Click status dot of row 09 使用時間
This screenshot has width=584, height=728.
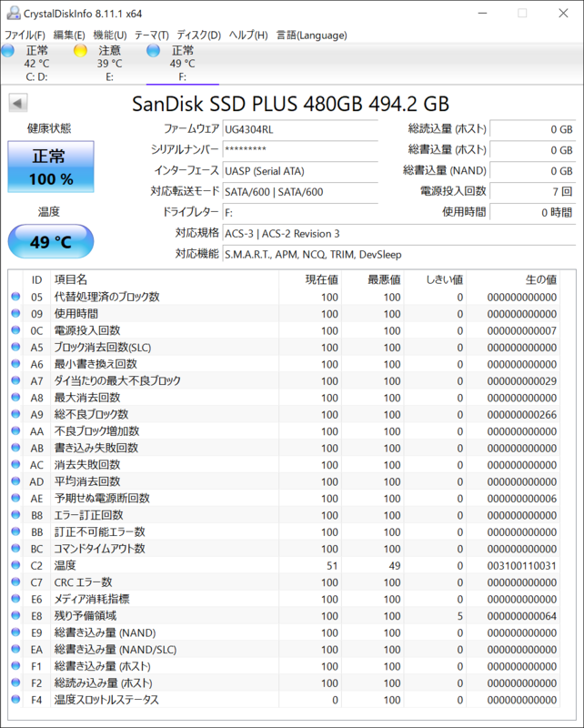coord(15,313)
